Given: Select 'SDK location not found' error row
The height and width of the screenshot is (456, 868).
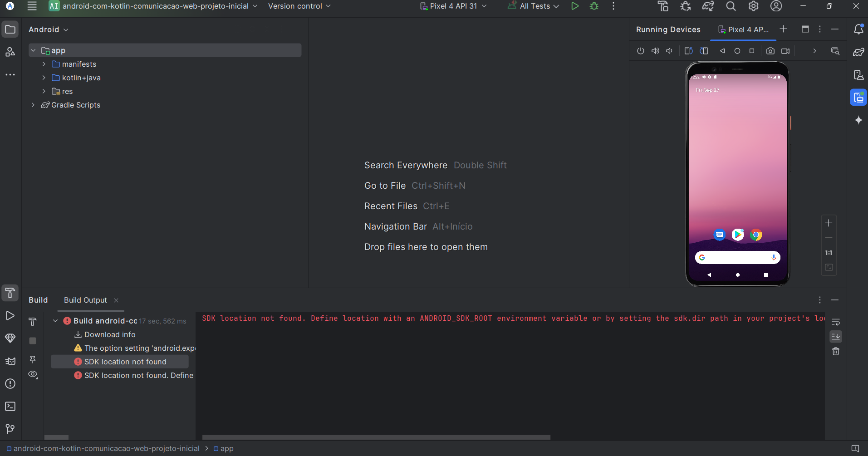Looking at the screenshot, I should [120, 362].
